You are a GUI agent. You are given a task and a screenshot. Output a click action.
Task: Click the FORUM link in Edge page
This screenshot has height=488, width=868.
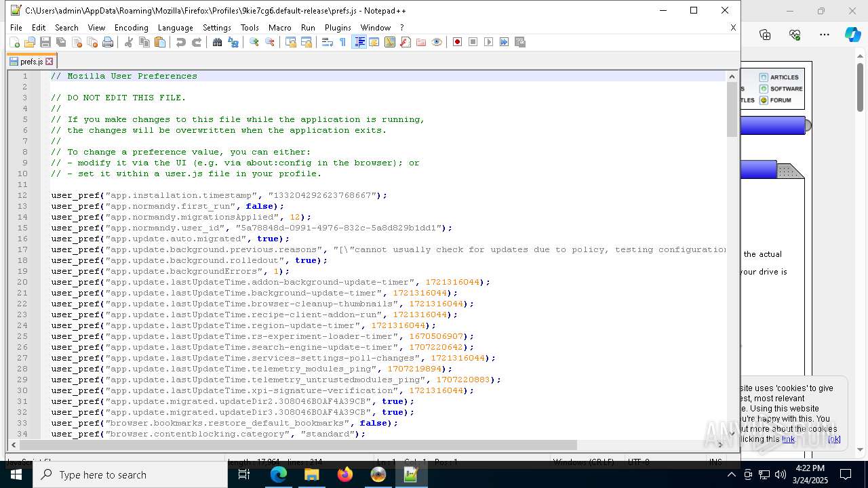[775, 100]
